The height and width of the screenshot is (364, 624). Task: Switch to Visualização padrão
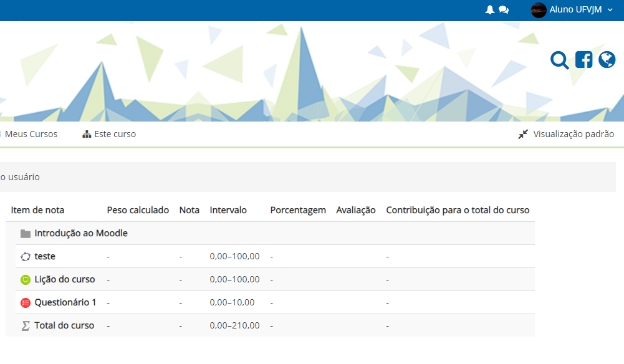point(573,133)
